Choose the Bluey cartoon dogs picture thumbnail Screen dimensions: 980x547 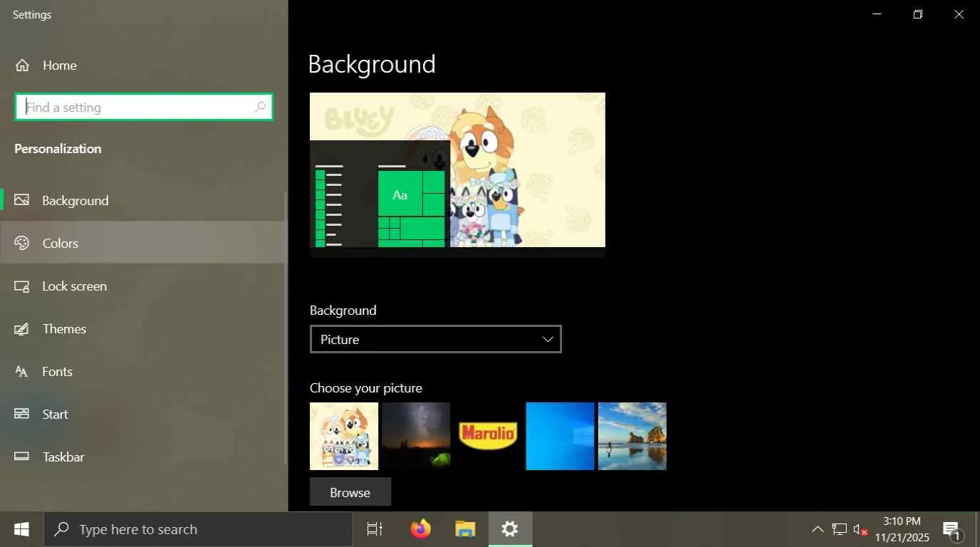tap(344, 436)
